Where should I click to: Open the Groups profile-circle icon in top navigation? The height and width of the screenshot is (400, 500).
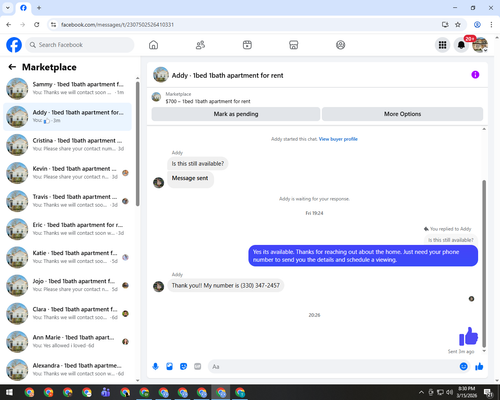[340, 45]
